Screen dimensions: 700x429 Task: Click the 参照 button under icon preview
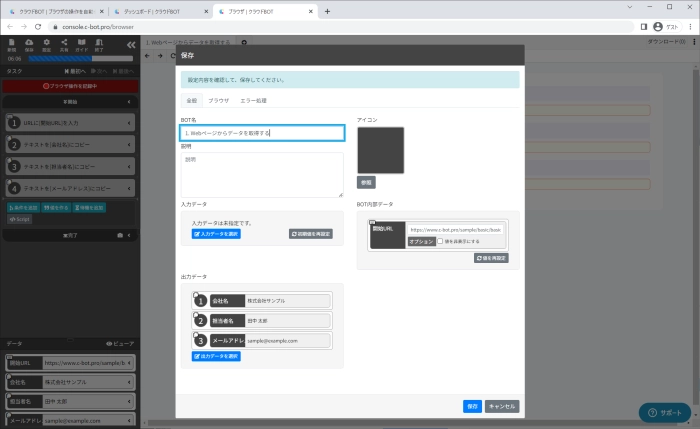[x=366, y=182]
